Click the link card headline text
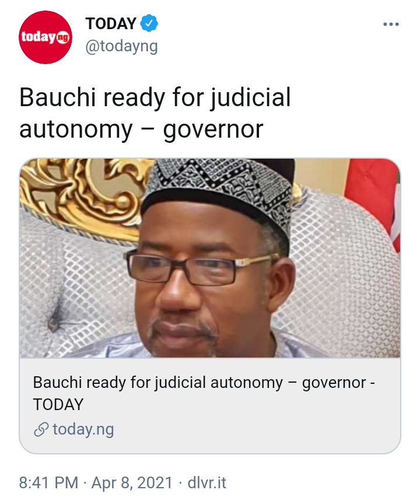The image size is (420, 504). (x=204, y=393)
